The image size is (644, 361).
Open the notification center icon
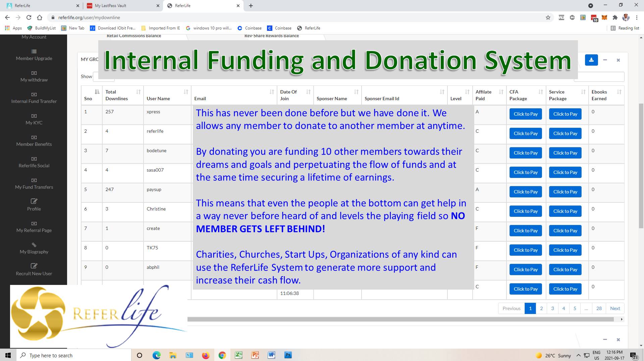click(633, 356)
